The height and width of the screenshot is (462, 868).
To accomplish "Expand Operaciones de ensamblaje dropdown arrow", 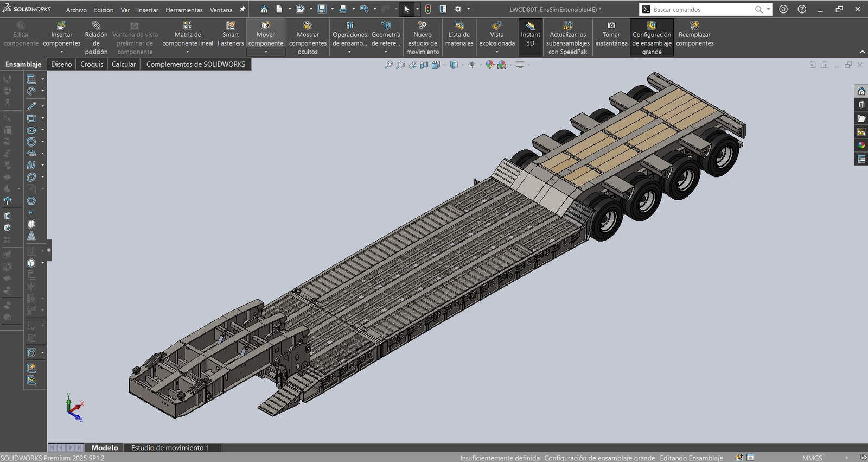I will click(x=349, y=52).
